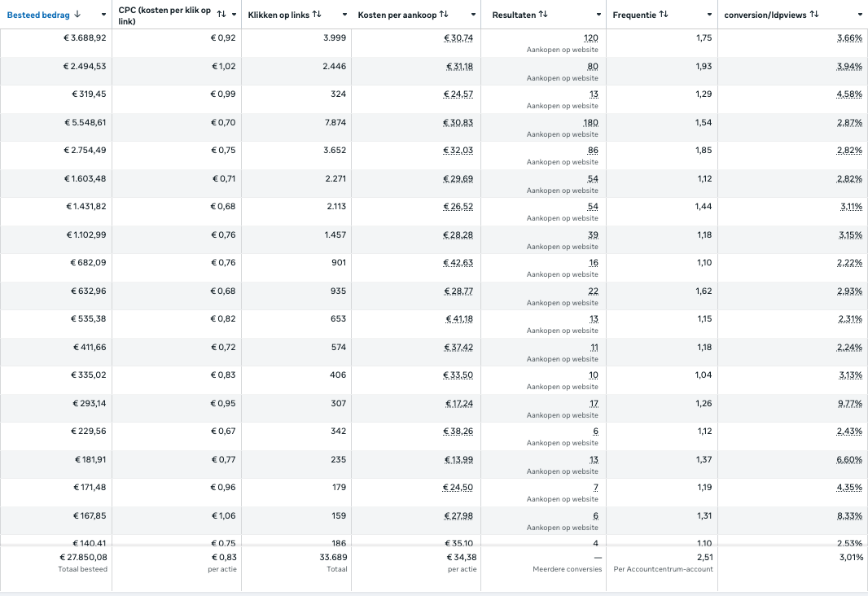Click the descending sort arrow on Besteed bedrag

click(77, 14)
